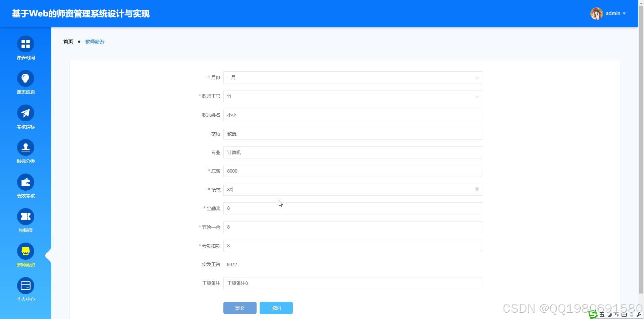Screen dimensions: 644x319
Task: Click the 工资备注 field label
Action: click(x=211, y=283)
